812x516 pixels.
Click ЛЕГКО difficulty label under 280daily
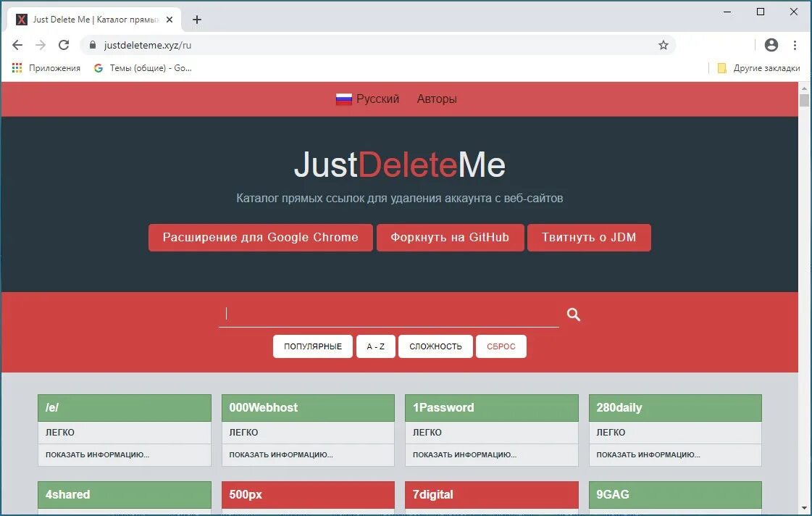(611, 433)
